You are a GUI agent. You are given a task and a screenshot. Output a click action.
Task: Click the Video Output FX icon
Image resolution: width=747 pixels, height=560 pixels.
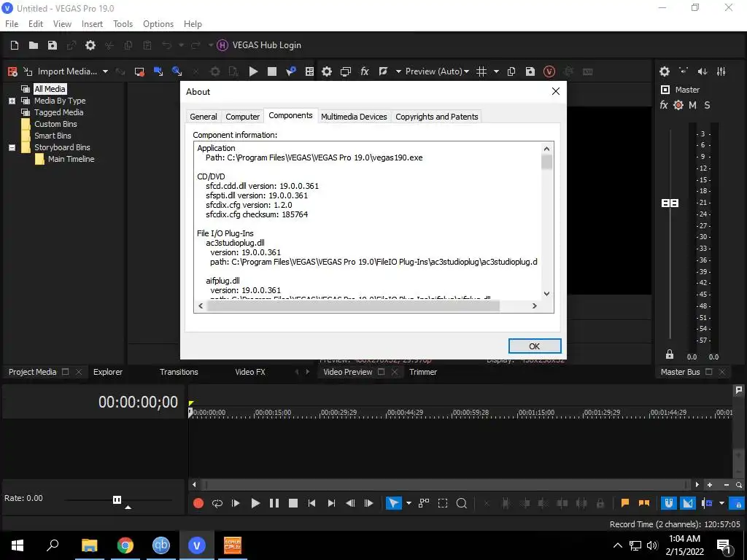[365, 71]
